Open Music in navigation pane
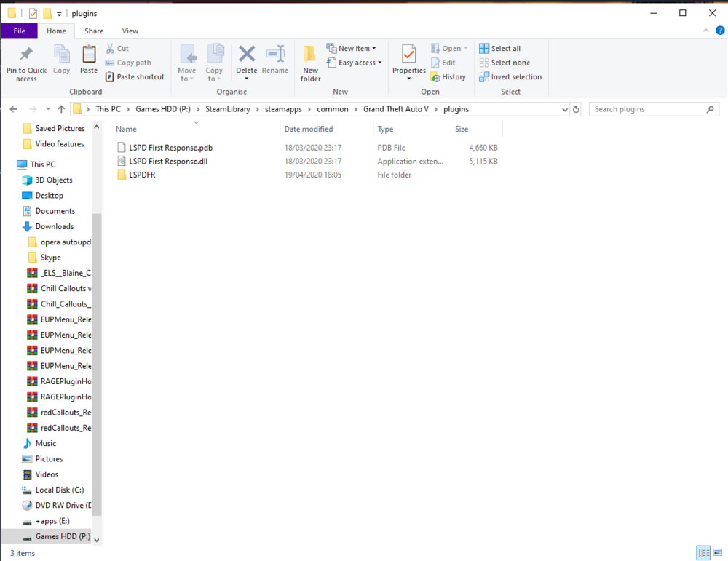This screenshot has height=561, width=728. click(x=45, y=443)
